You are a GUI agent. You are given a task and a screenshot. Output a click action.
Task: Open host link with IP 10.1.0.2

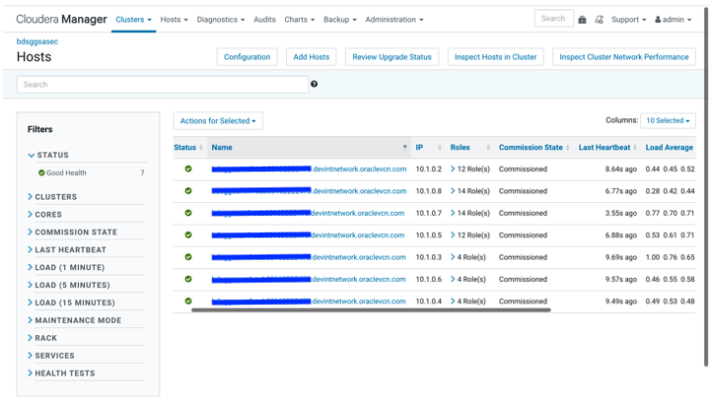click(x=309, y=169)
